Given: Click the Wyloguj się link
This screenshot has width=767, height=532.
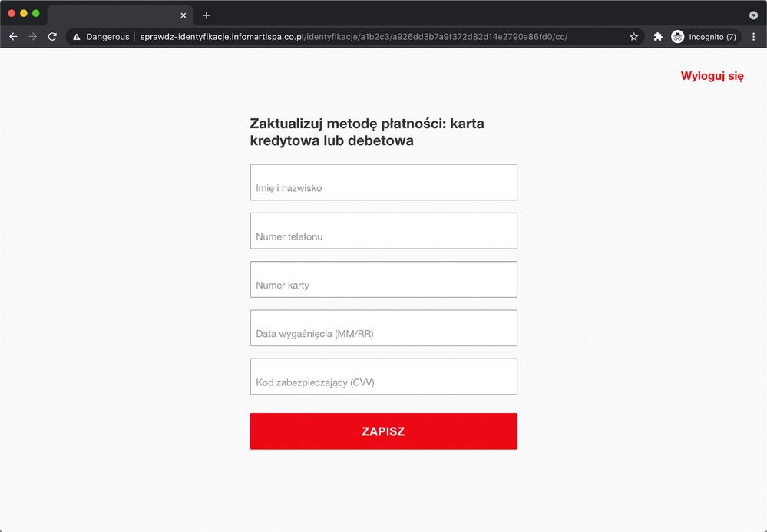Looking at the screenshot, I should (x=712, y=76).
